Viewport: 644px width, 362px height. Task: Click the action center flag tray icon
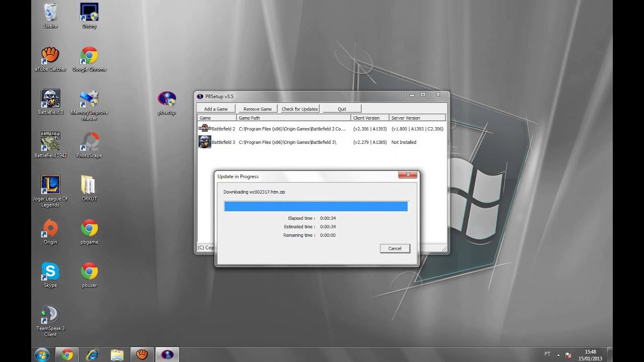[x=569, y=354]
